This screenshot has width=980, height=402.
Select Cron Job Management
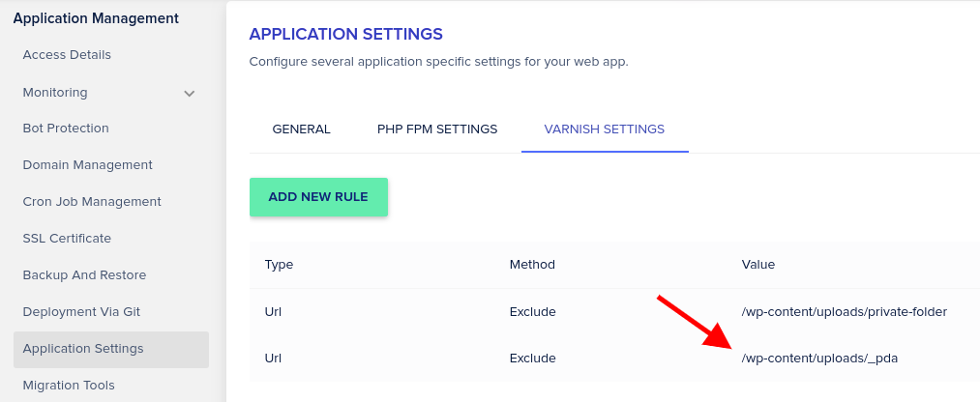92,202
